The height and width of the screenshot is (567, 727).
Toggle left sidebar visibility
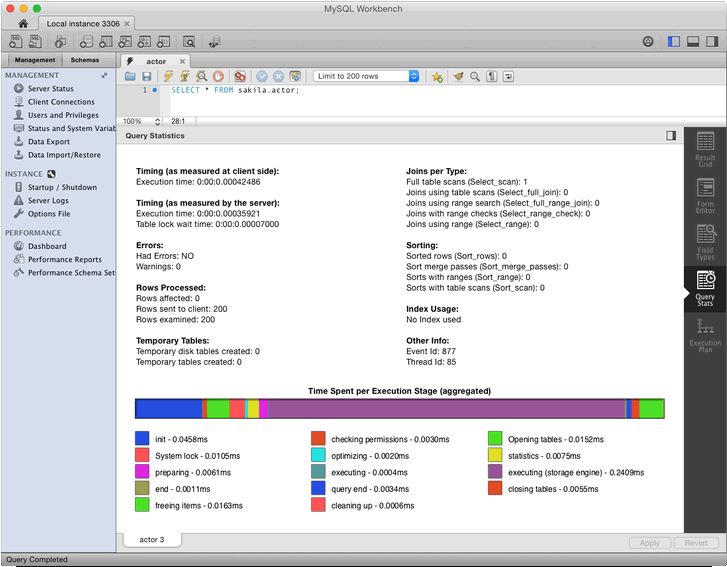point(674,42)
